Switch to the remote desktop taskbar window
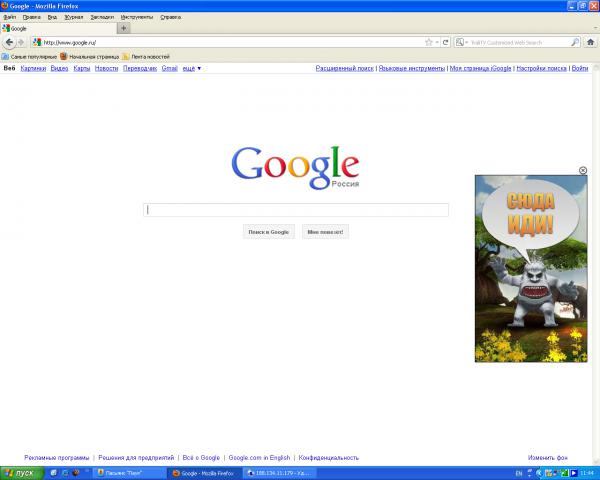Viewport: 600px width, 480px height. (280, 473)
